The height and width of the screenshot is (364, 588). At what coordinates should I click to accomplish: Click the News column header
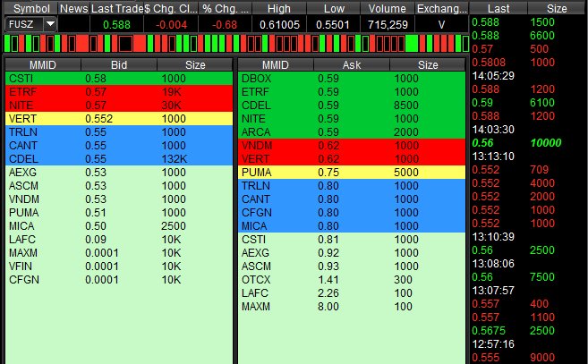coord(74,8)
